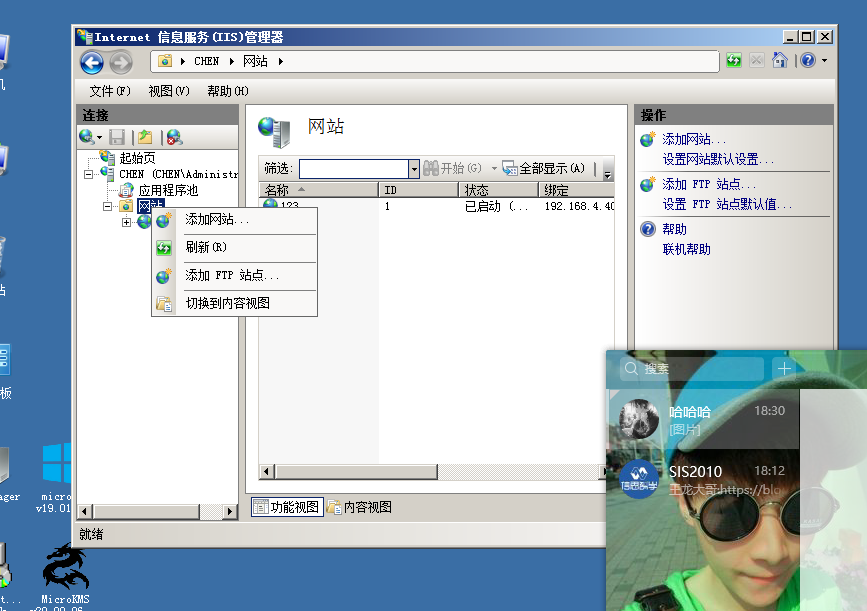This screenshot has height=611, width=867.
Task: Choose 刷新(R) from the context menu
Action: pyautogui.click(x=234, y=247)
